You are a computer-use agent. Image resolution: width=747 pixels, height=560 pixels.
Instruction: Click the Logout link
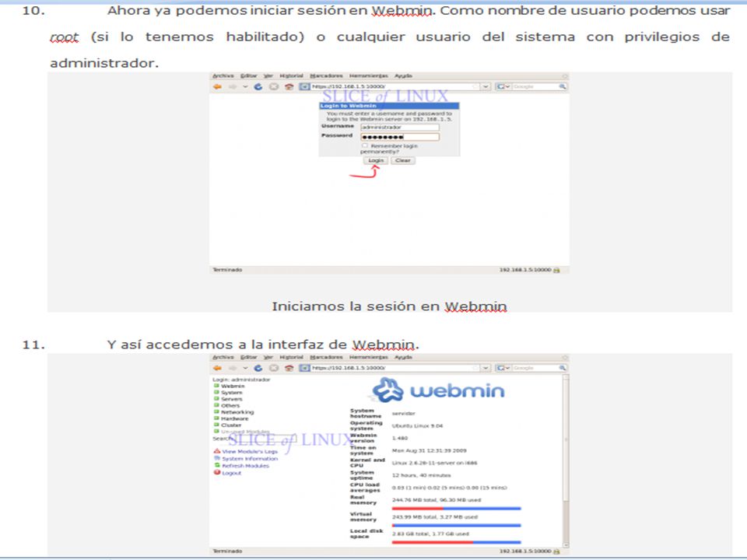pyautogui.click(x=232, y=473)
